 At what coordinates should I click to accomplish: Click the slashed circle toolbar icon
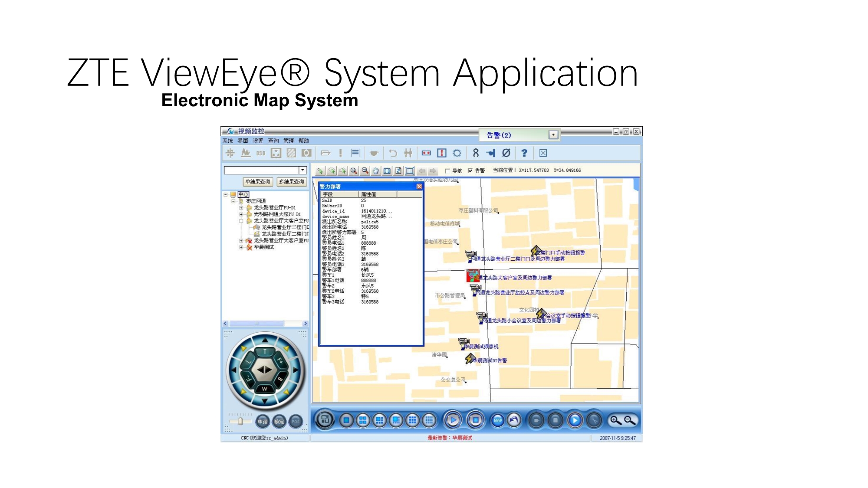(506, 153)
